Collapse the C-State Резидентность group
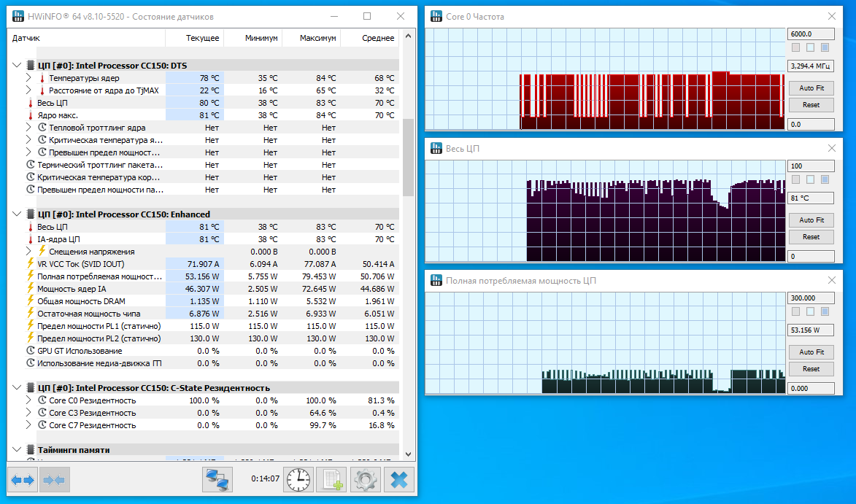The width and height of the screenshot is (856, 504). [17, 388]
